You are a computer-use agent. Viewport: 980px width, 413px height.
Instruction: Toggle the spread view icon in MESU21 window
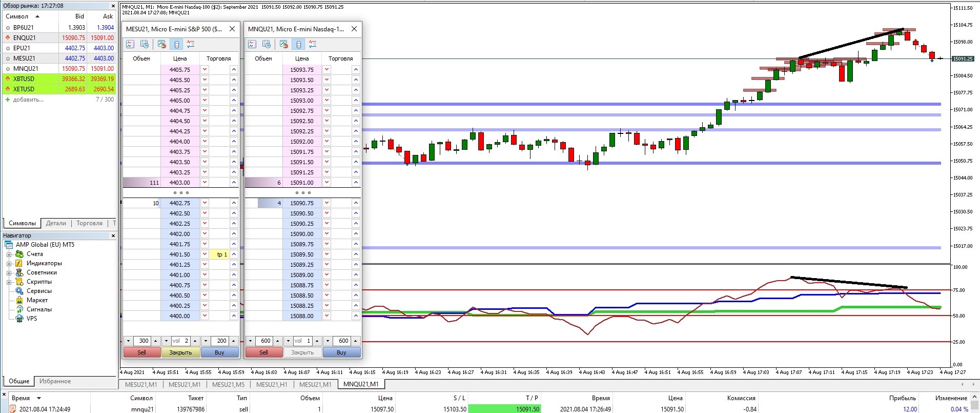(x=176, y=44)
